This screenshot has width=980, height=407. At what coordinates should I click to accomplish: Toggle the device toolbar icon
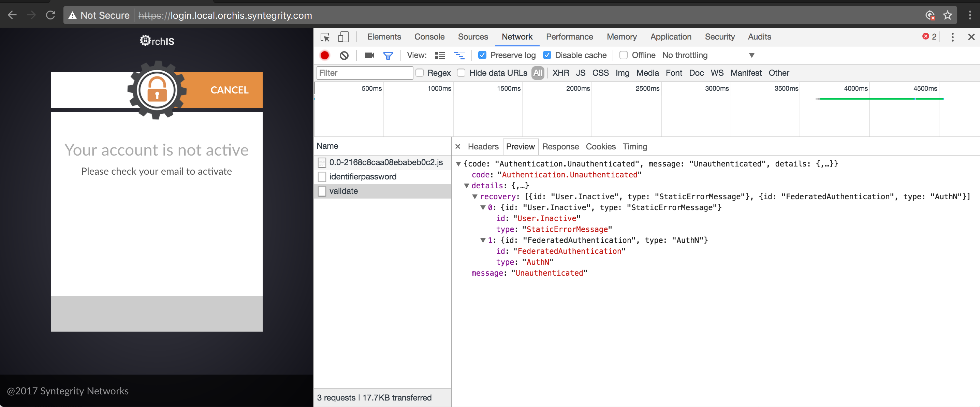pyautogui.click(x=343, y=37)
